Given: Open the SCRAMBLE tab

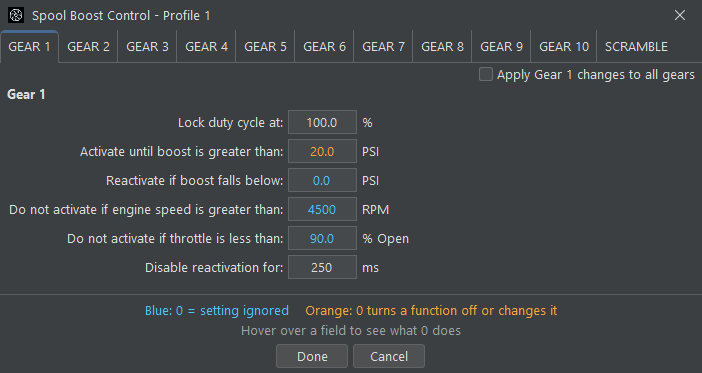Looking at the screenshot, I should 636,47.
